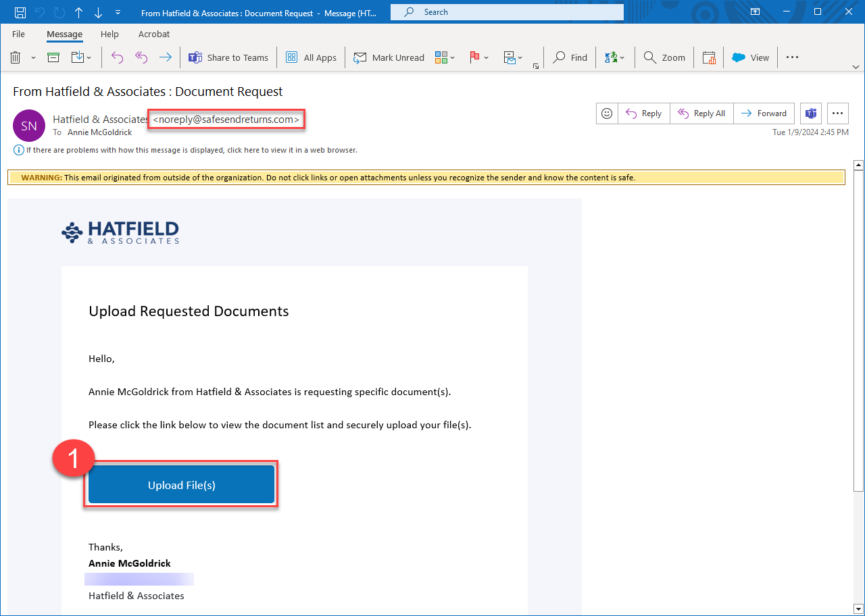Select the Find tool
Viewport: 865px width, 616px height.
pyautogui.click(x=570, y=57)
